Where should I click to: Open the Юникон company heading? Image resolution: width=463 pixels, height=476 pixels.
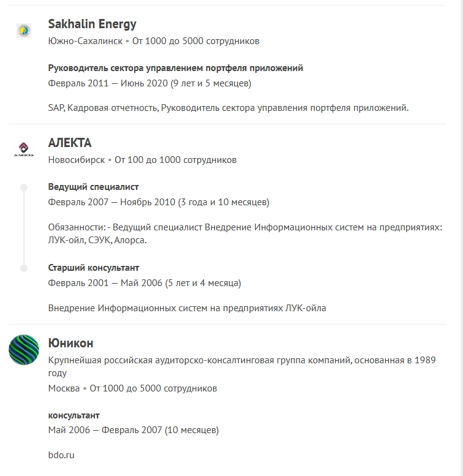[x=70, y=343]
